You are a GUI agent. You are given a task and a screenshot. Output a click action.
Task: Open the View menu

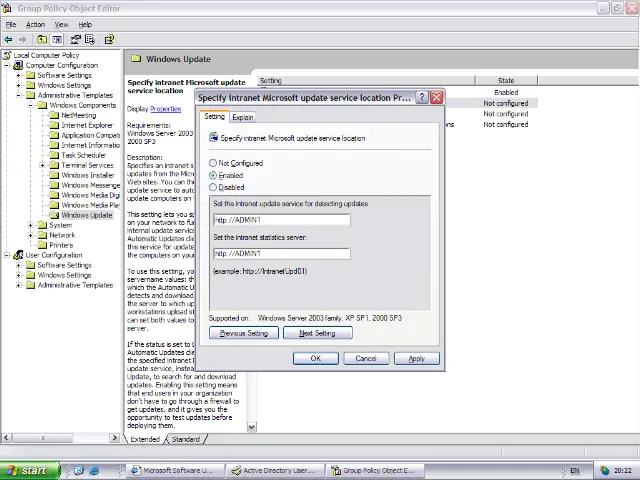click(x=61, y=24)
